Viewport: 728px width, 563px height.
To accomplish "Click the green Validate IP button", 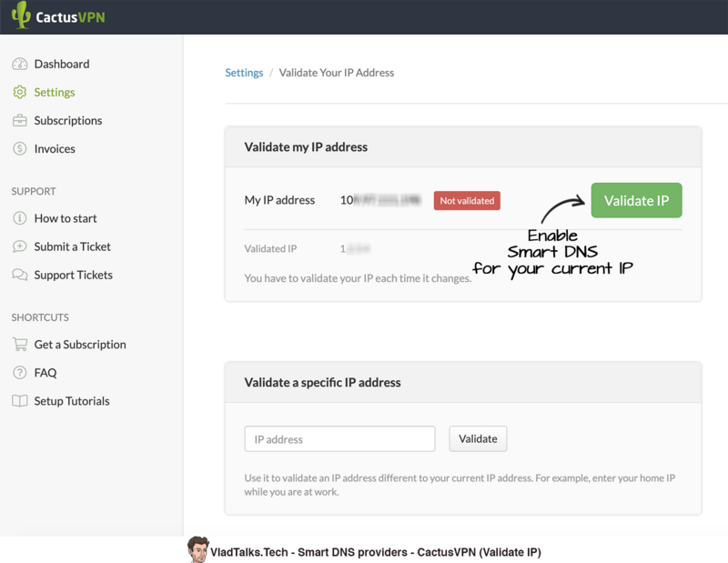I will pos(636,200).
